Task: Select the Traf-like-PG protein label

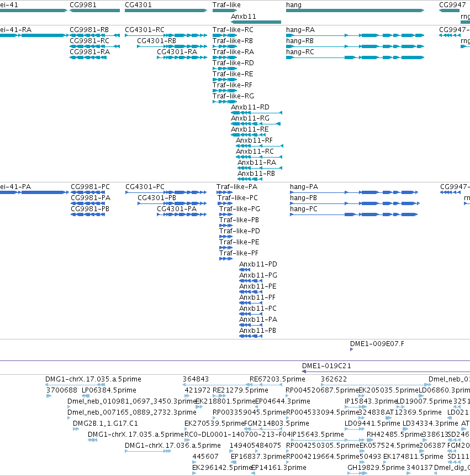Action: point(240,209)
